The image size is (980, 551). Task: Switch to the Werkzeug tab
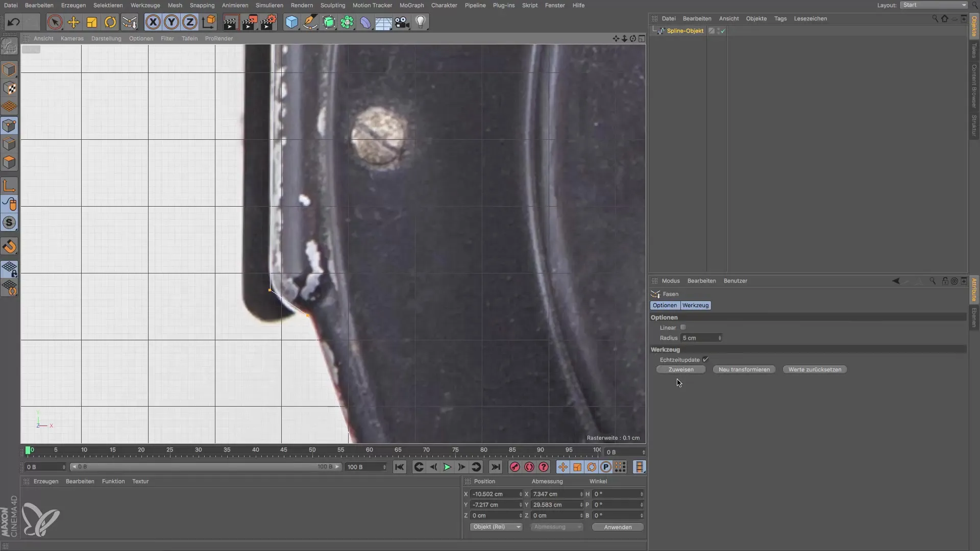pyautogui.click(x=695, y=305)
